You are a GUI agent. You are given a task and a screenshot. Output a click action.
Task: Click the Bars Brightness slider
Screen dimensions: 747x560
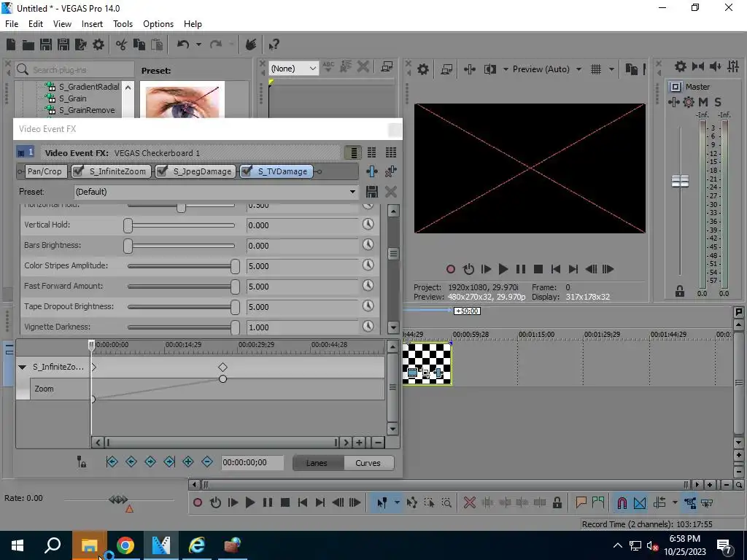(x=181, y=246)
